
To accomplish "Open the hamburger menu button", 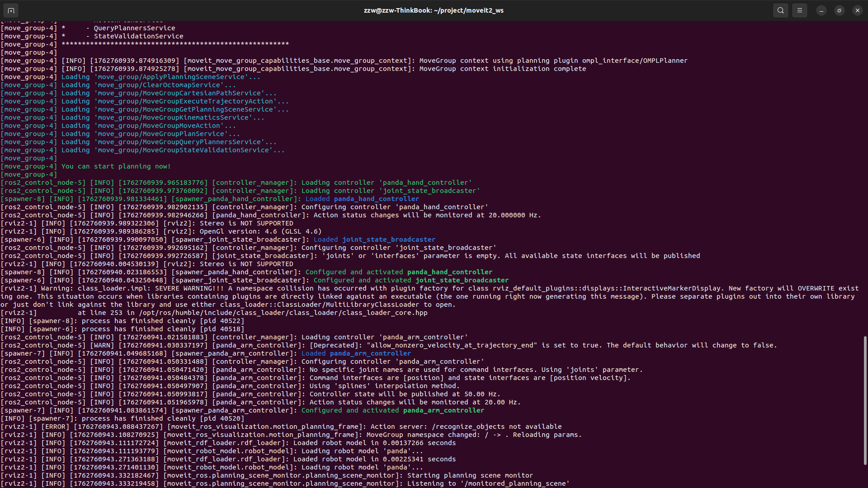I will coord(800,10).
